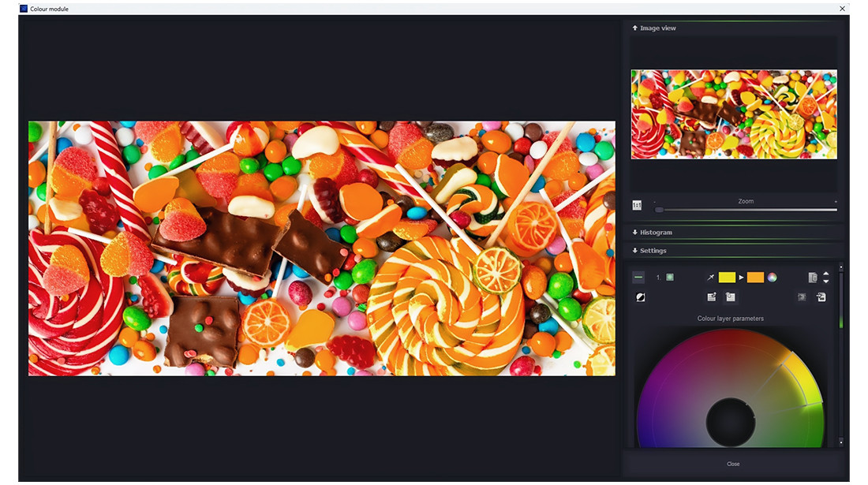Delete the colour layer with trash icon
This screenshot has width=868, height=485.
tap(813, 278)
